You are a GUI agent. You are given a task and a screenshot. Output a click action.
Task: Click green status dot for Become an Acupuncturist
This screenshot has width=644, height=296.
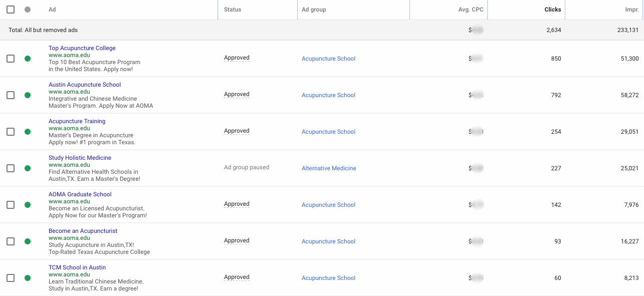[28, 241]
